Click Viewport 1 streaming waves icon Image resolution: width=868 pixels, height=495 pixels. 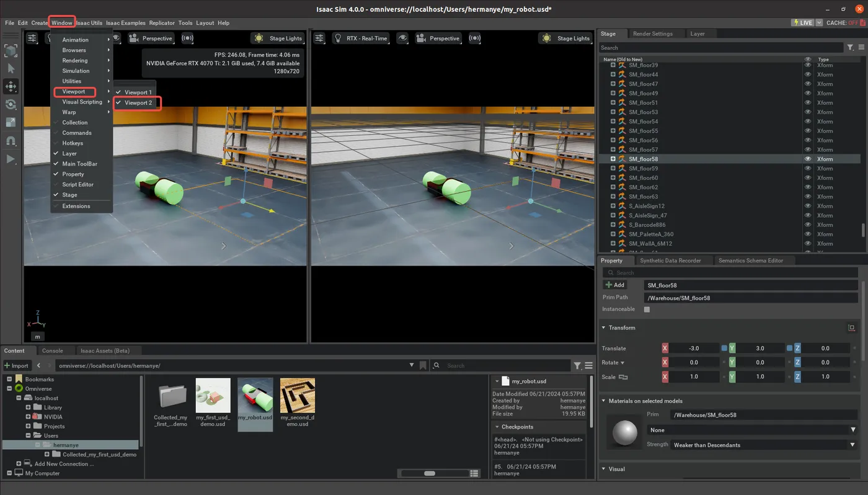pos(187,38)
